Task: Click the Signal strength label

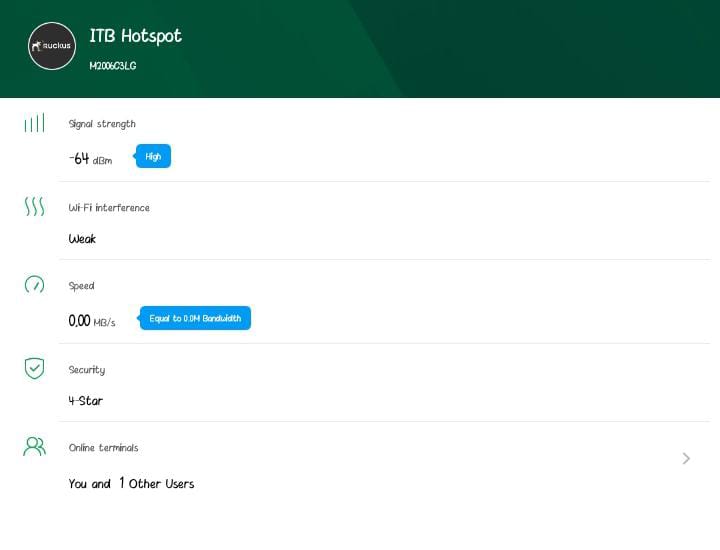Action: (x=102, y=124)
